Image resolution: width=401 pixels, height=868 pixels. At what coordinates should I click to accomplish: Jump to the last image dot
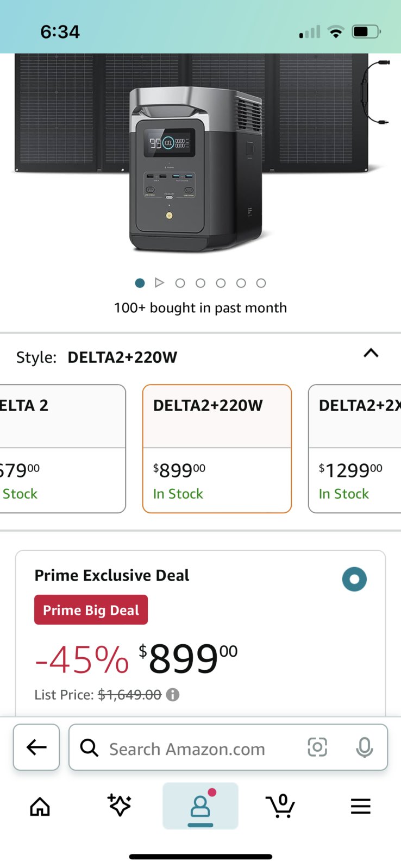coord(261,283)
